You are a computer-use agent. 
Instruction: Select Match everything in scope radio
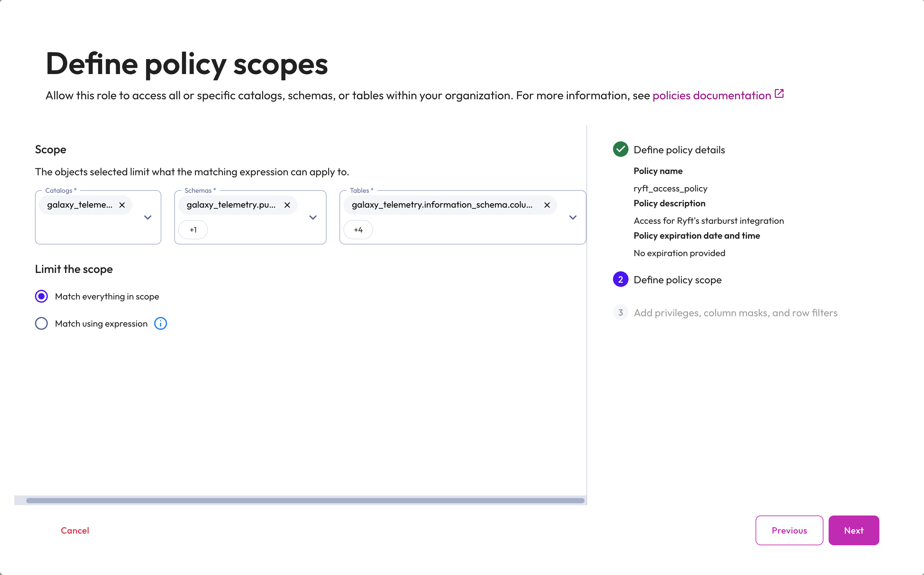[x=41, y=296]
